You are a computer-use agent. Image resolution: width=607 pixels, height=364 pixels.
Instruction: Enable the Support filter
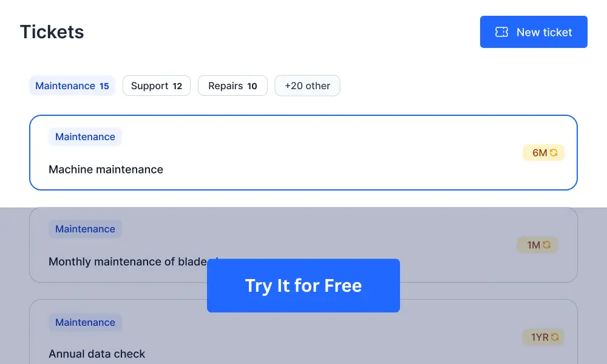[156, 86]
